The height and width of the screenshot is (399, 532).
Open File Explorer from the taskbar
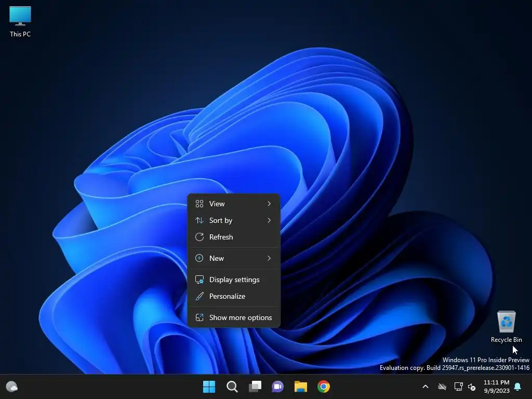coord(301,387)
